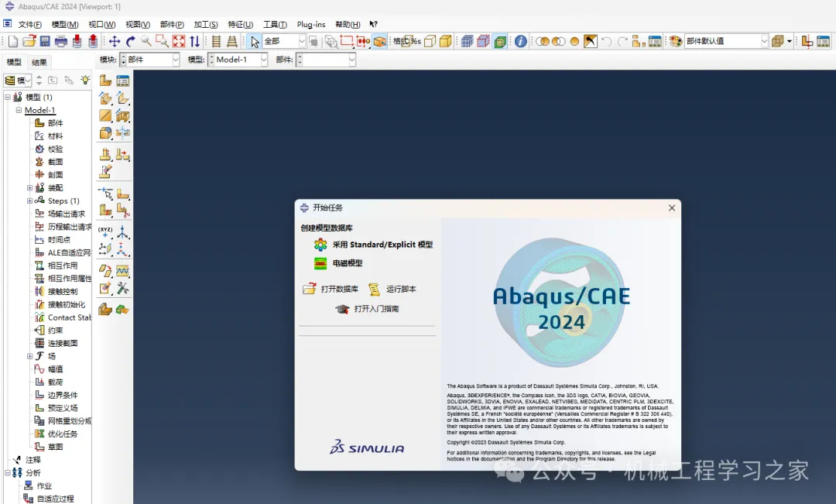Create model with Standard/Explicit 模型
This screenshot has height=504, width=836.
[373, 245]
